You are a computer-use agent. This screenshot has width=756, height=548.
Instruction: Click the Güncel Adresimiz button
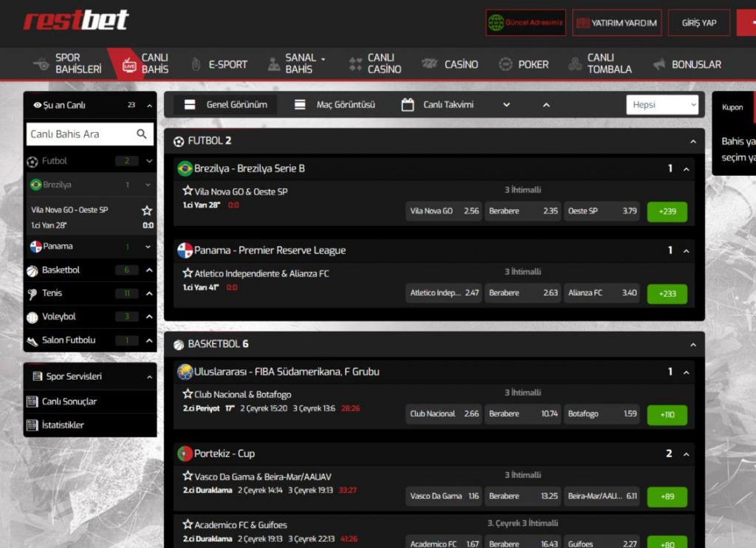tap(526, 23)
